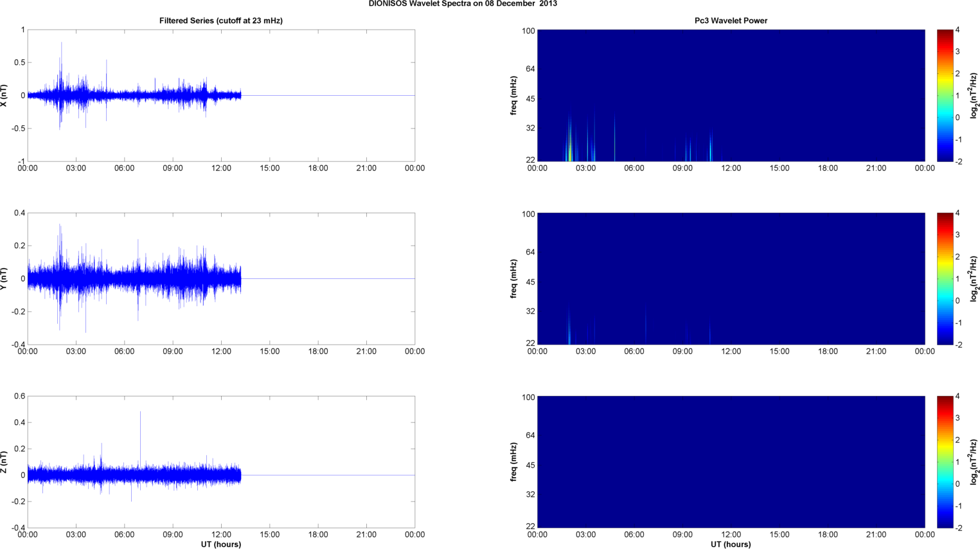Click 18:00 tick under middle spectrogram
Image resolution: width=980 pixels, height=549 pixels.
click(828, 352)
